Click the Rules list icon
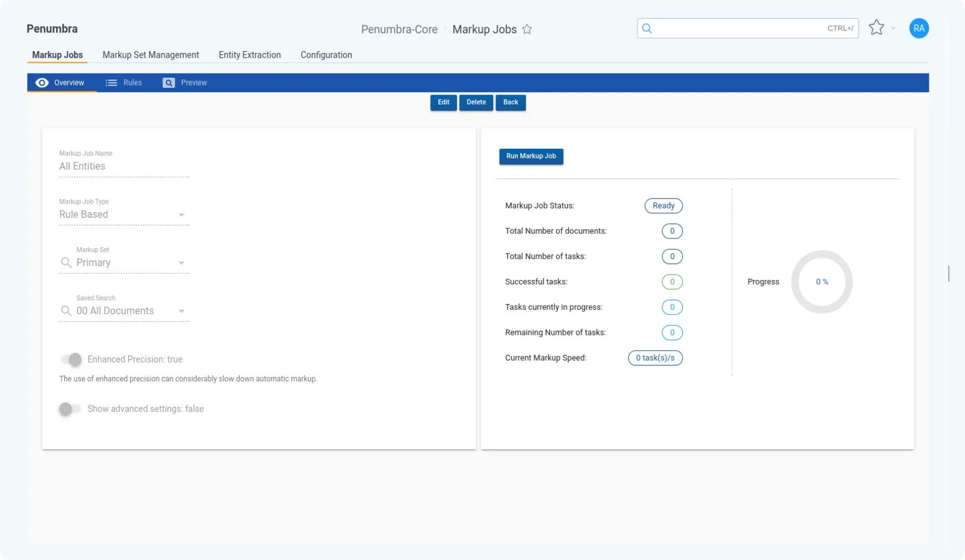 pyautogui.click(x=111, y=83)
